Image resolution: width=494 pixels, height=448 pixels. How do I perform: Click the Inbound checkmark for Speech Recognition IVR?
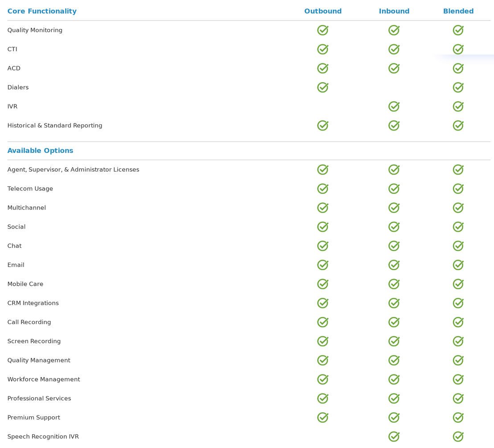(x=394, y=436)
